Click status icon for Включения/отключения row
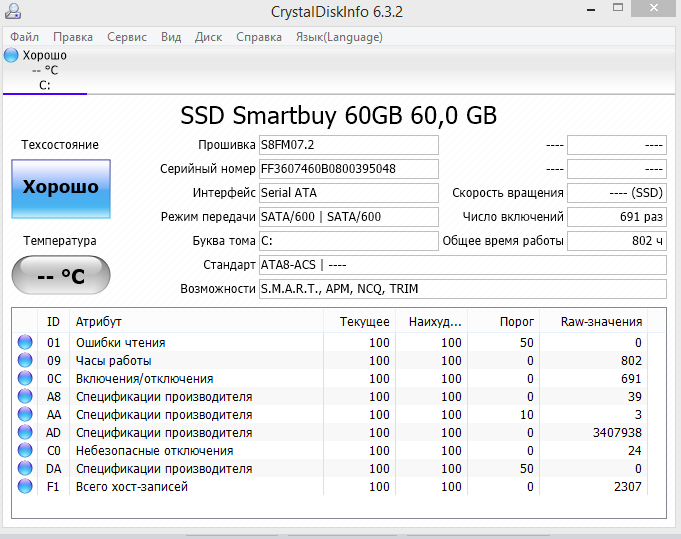 [x=25, y=379]
